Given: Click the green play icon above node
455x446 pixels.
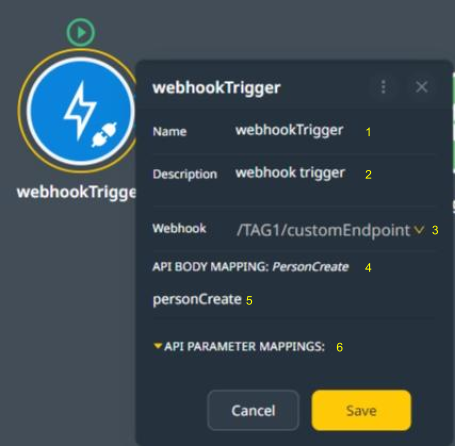Looking at the screenshot, I should click(81, 33).
